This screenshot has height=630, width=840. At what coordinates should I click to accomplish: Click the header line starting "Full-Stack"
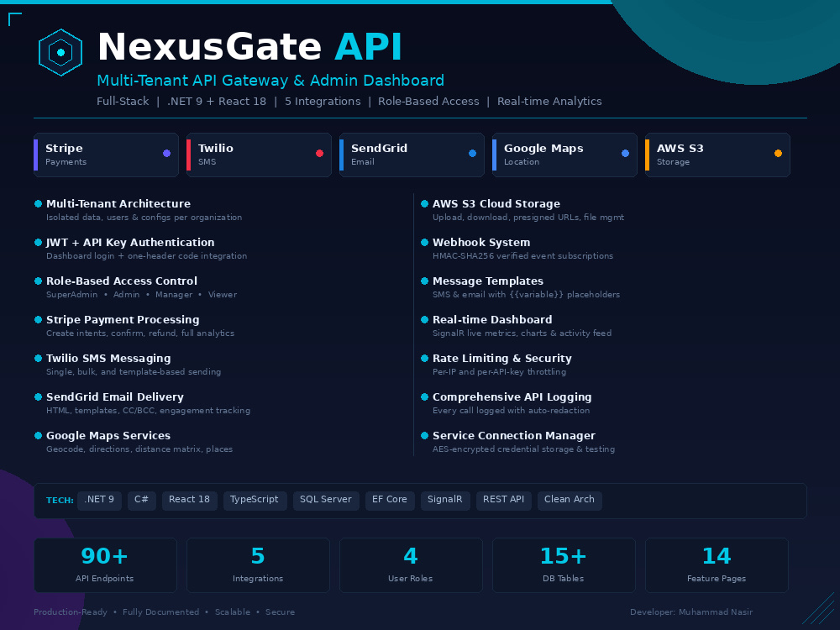349,102
